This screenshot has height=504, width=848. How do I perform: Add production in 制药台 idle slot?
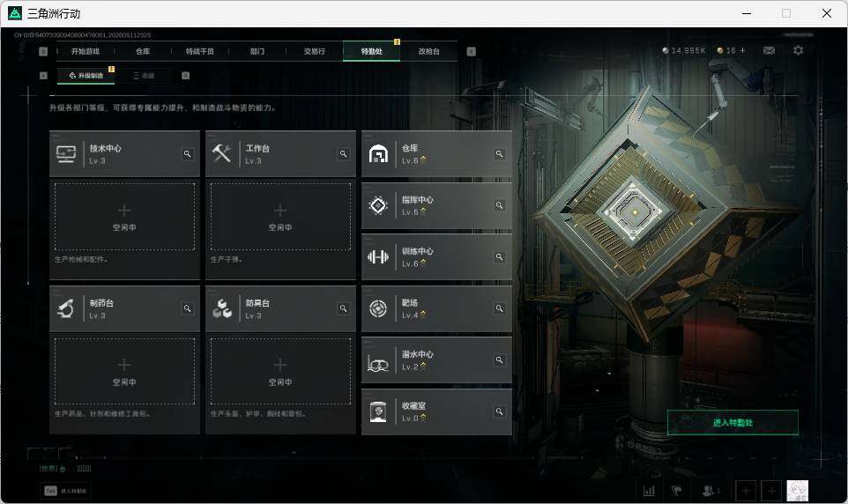tap(124, 372)
